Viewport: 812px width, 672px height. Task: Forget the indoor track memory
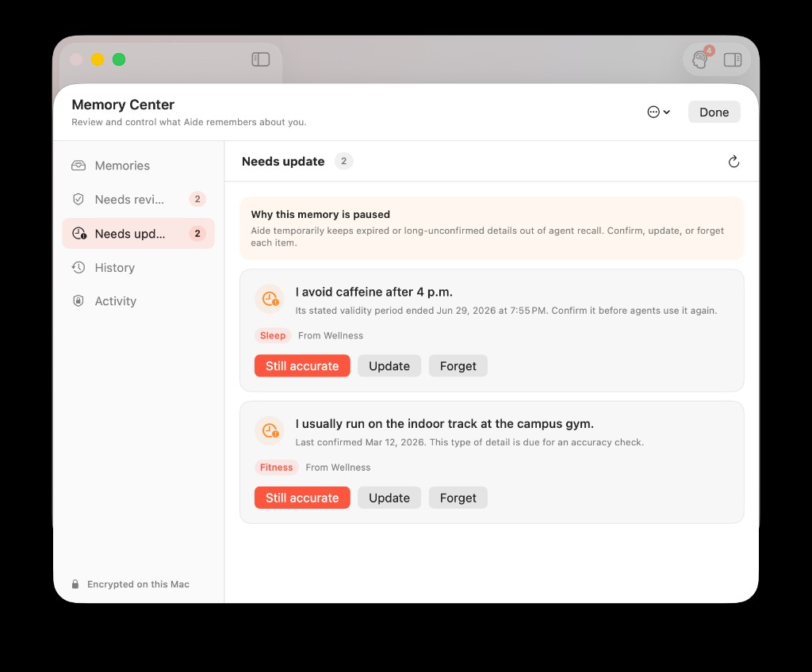[458, 498]
